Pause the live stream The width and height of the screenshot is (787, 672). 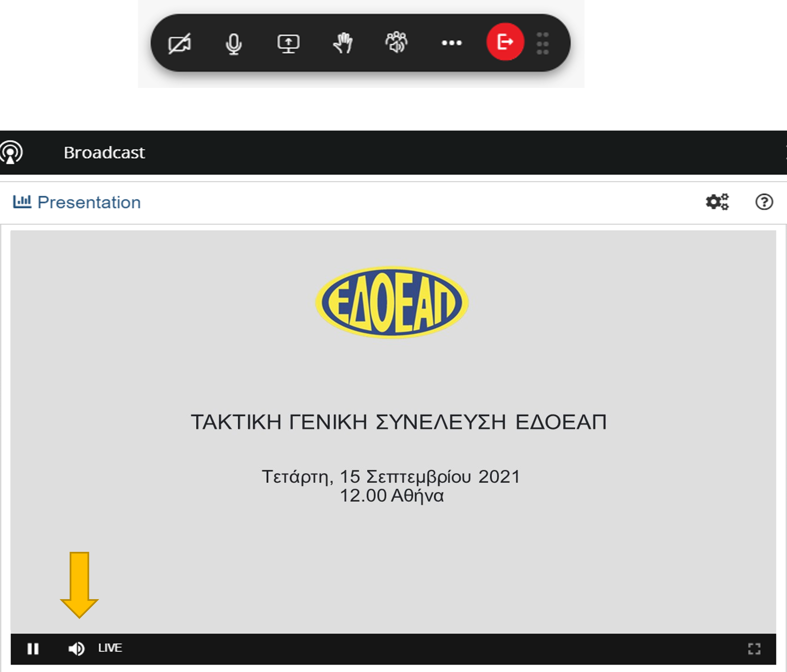[x=33, y=649]
